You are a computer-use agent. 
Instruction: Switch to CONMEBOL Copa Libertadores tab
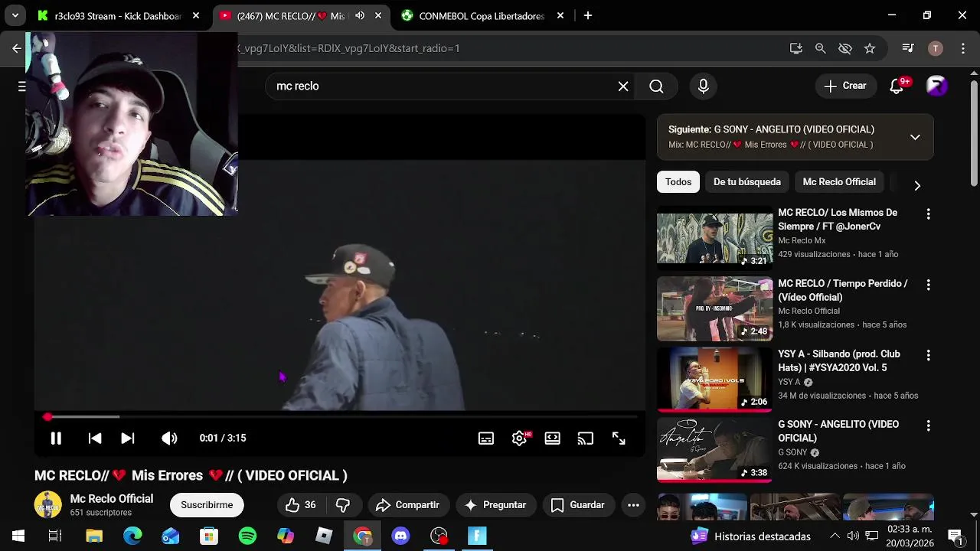[x=482, y=16]
